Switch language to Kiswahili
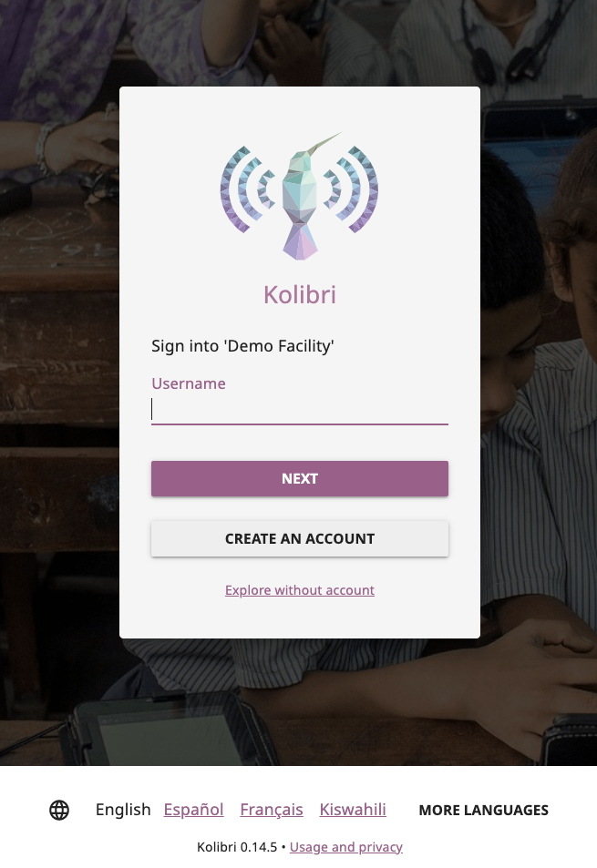Image resolution: width=597 pixels, height=868 pixels. click(x=353, y=810)
